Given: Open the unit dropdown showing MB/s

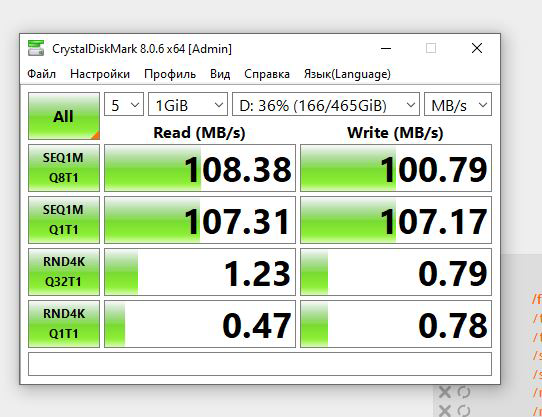Looking at the screenshot, I should tap(458, 104).
